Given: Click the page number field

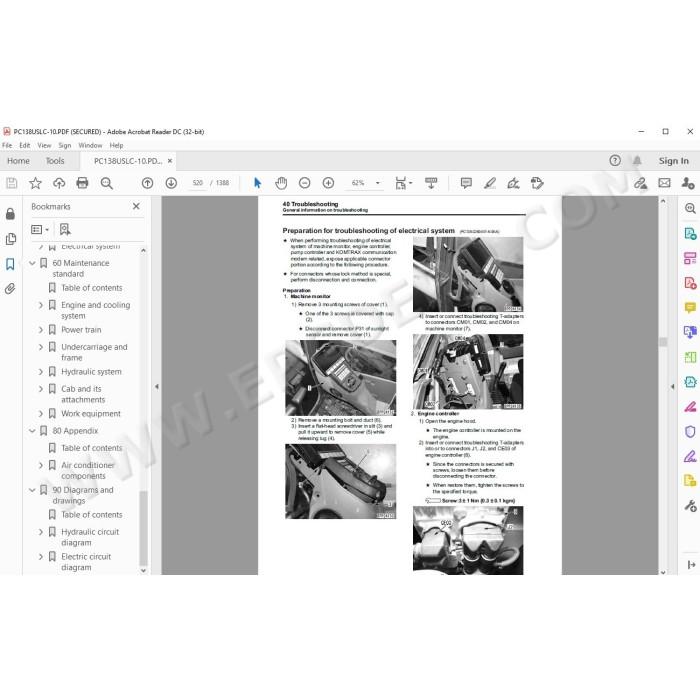Looking at the screenshot, I should (x=197, y=183).
